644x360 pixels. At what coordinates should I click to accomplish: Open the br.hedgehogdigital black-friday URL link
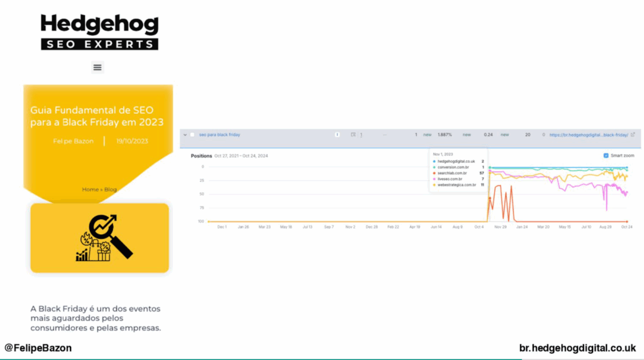[x=588, y=135]
